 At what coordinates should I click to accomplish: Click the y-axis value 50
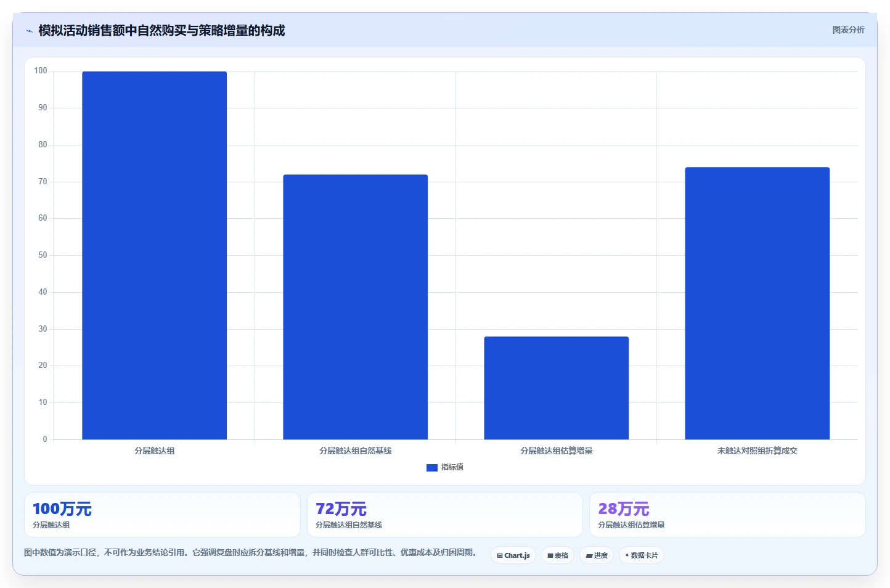point(43,255)
